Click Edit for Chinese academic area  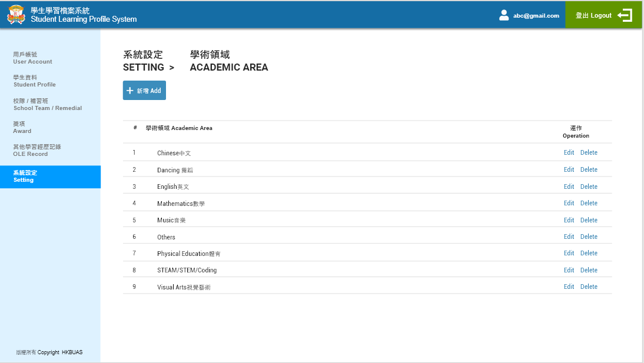click(x=569, y=152)
